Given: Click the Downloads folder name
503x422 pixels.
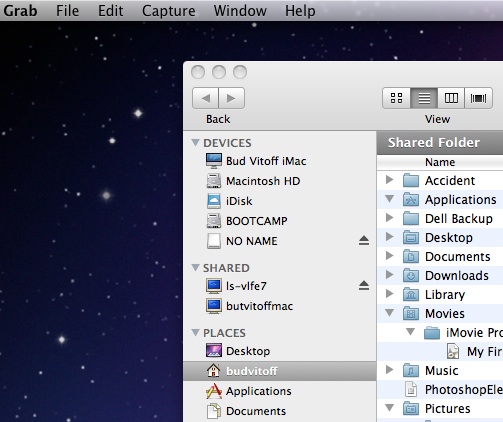Looking at the screenshot, I should point(457,276).
